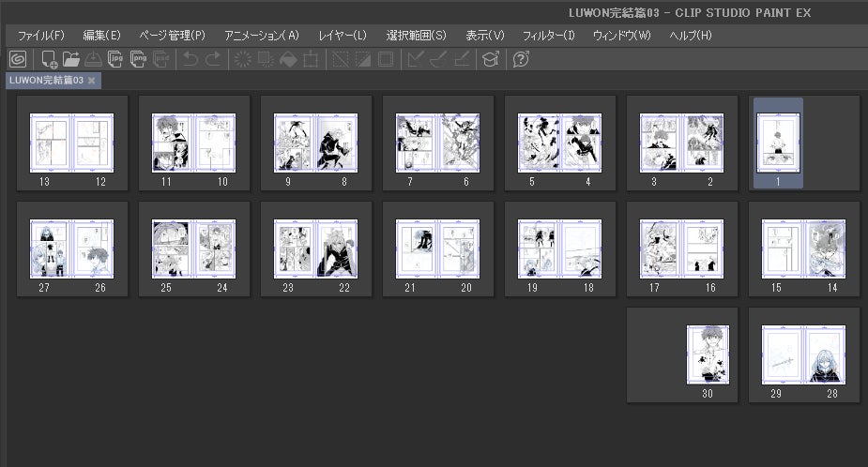868x467 pixels.
Task: Click the Open file folder icon
Action: point(70,59)
